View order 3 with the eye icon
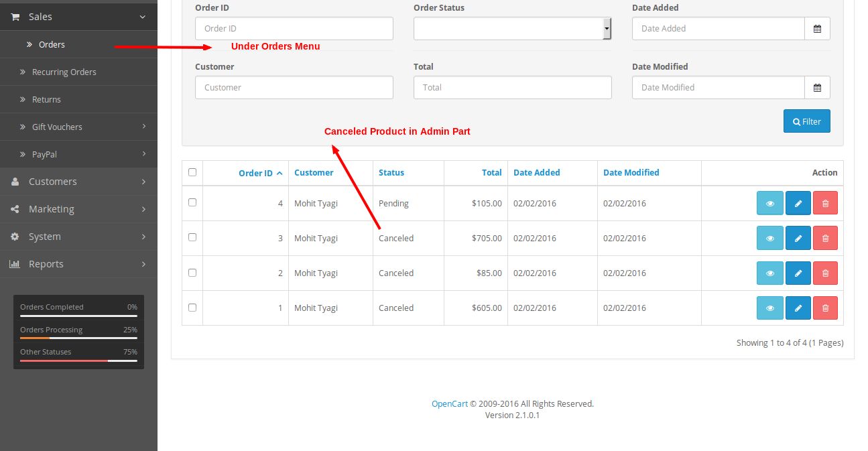868x451 pixels. pyautogui.click(x=770, y=238)
